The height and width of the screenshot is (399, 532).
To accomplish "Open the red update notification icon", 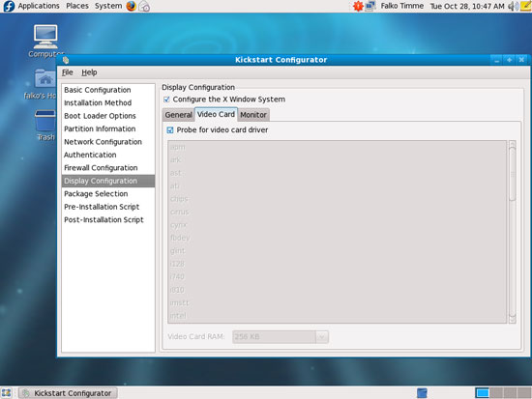I will [x=358, y=6].
